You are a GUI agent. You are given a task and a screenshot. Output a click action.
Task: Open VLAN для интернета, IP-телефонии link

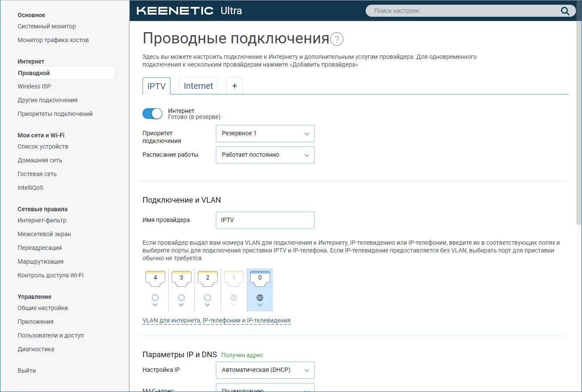click(x=216, y=320)
